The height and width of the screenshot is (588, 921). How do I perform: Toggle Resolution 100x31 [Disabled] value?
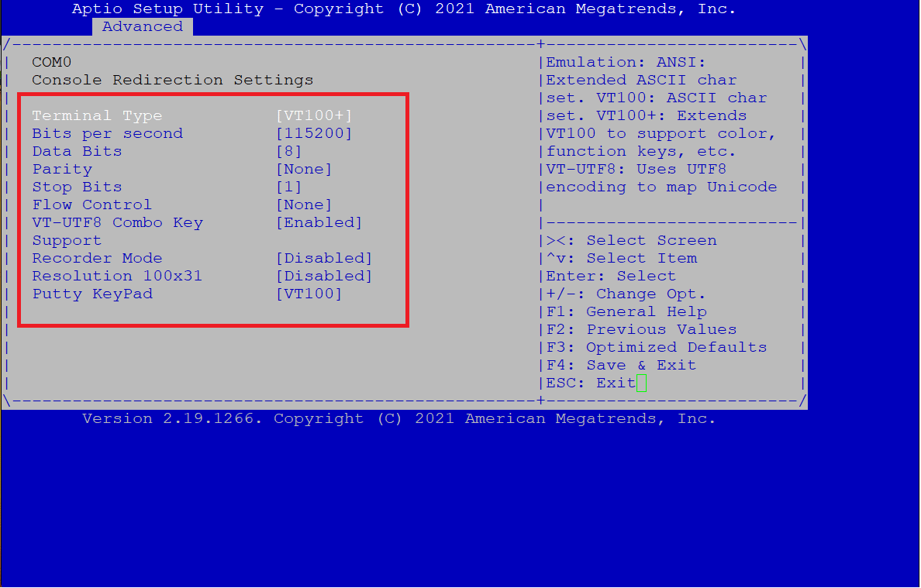pyautogui.click(x=324, y=276)
